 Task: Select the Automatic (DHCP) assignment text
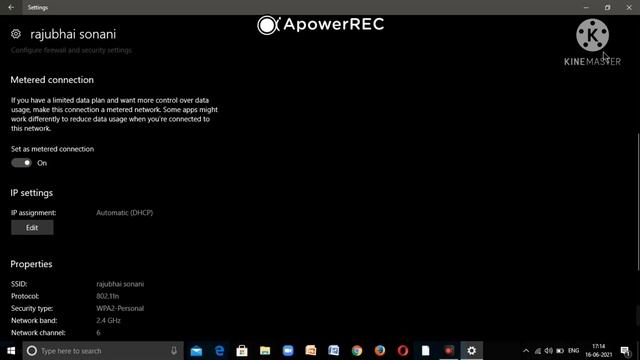124,213
